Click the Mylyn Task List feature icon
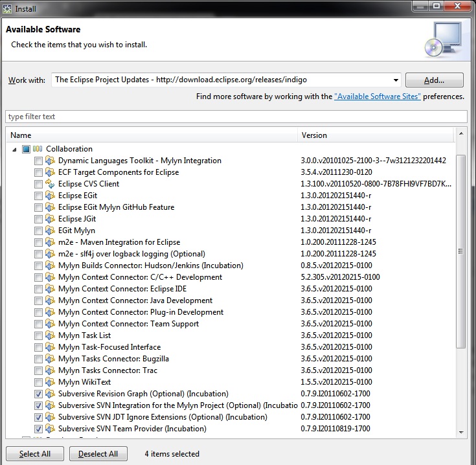476x465 pixels. 50,335
